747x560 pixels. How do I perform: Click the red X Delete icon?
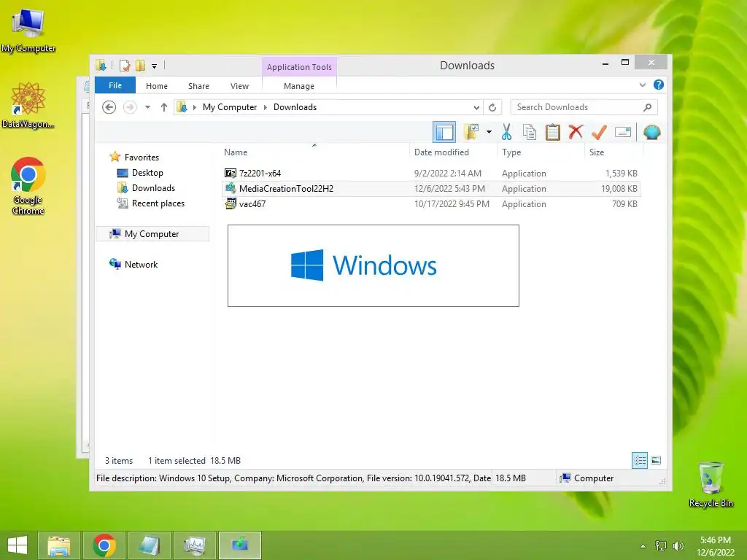[x=576, y=131]
